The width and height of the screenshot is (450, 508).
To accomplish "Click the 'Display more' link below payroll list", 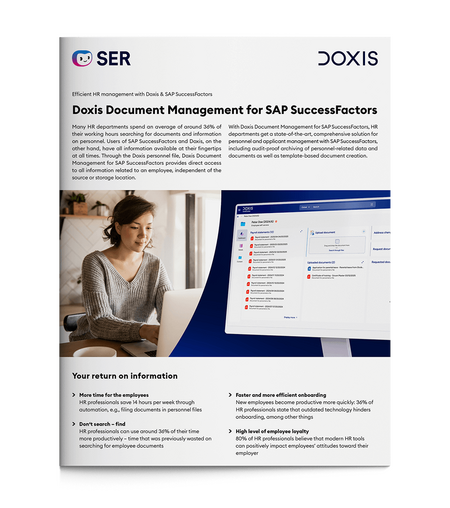I will tap(290, 317).
